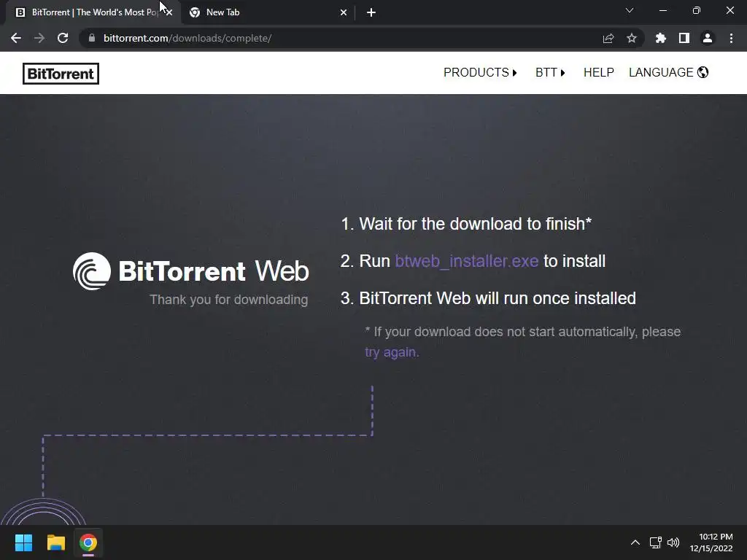View site information via the lock icon
747x560 pixels.
(92, 38)
